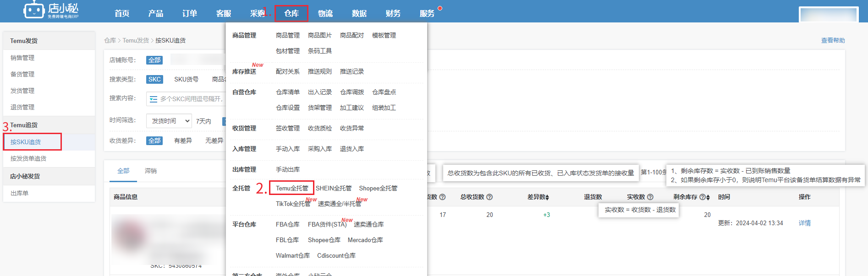Select Shopee全托管 in the menu
This screenshot has width=868, height=276.
378,188
